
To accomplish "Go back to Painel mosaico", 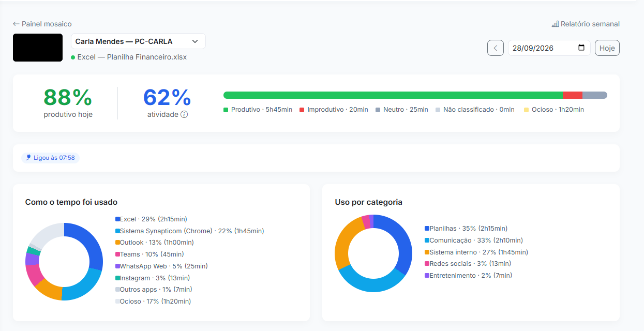I will click(x=42, y=24).
